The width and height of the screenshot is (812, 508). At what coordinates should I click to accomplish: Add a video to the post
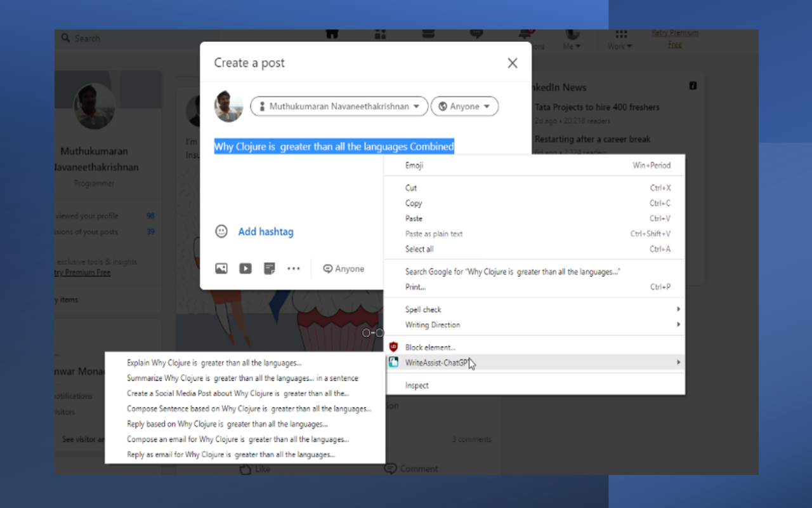[x=245, y=268]
